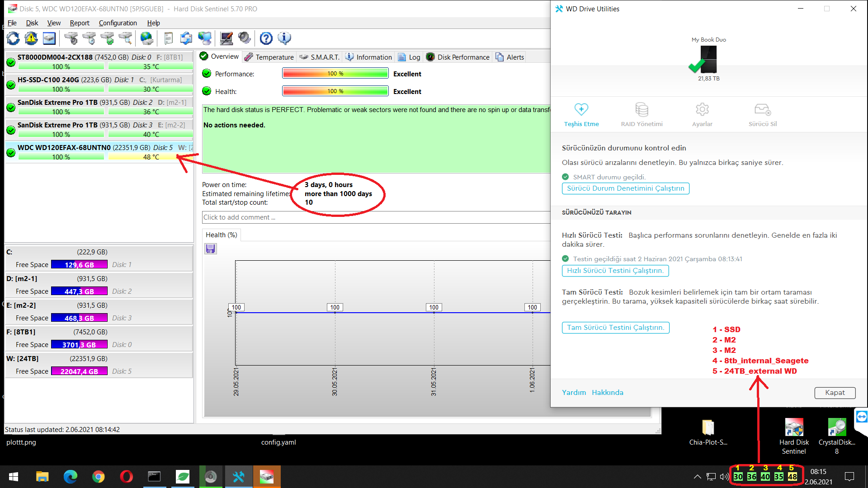
Task: Open the Hakkında link
Action: click(x=607, y=393)
